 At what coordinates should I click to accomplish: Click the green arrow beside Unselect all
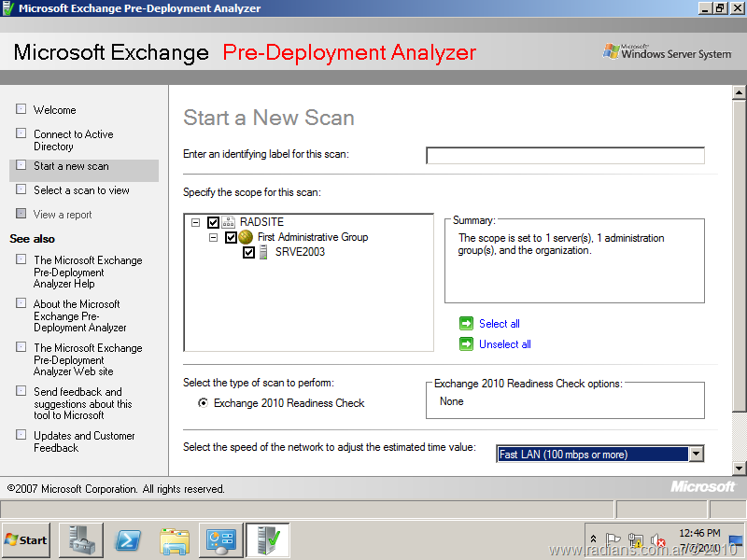[x=466, y=344]
